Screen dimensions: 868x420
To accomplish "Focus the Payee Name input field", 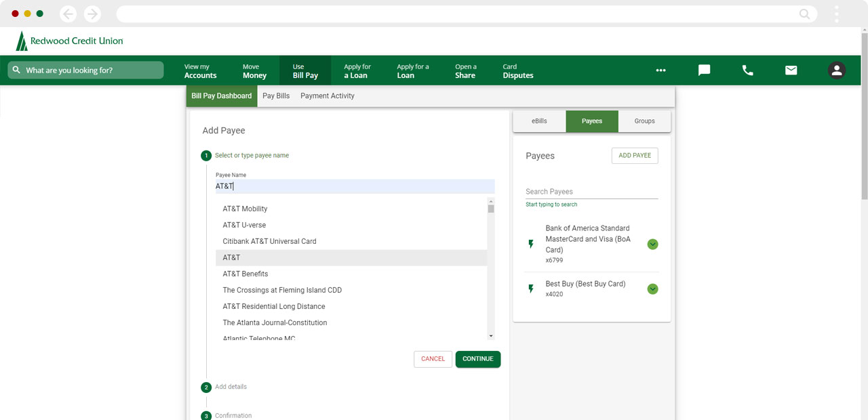I will click(x=355, y=186).
